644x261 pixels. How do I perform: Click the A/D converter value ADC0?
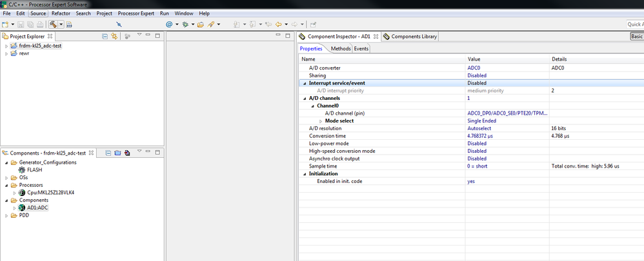(475, 68)
